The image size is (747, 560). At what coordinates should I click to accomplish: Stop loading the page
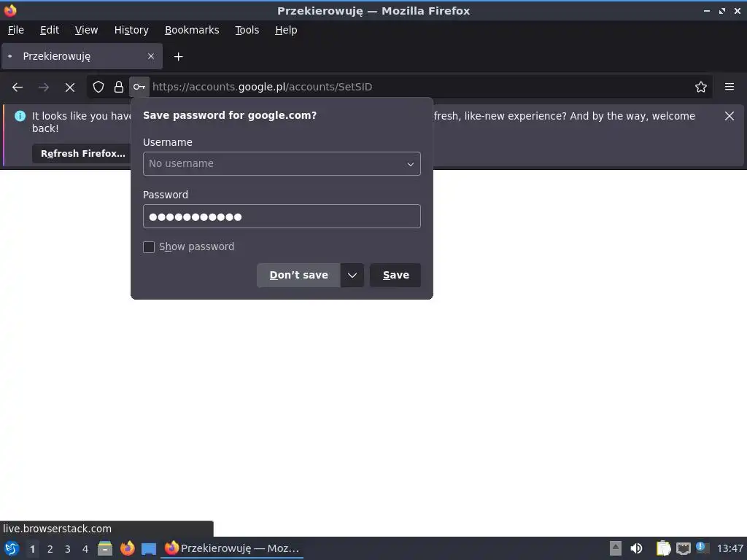click(x=70, y=87)
